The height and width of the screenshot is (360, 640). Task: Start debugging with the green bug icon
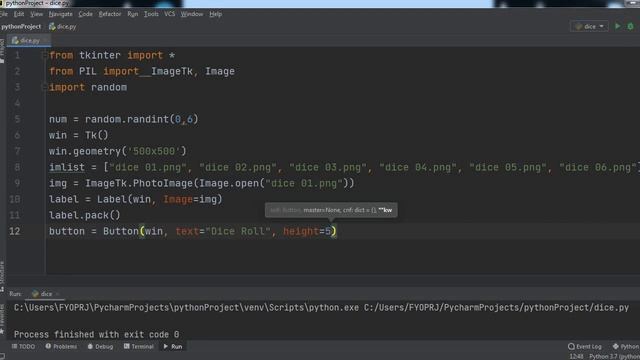630,27
